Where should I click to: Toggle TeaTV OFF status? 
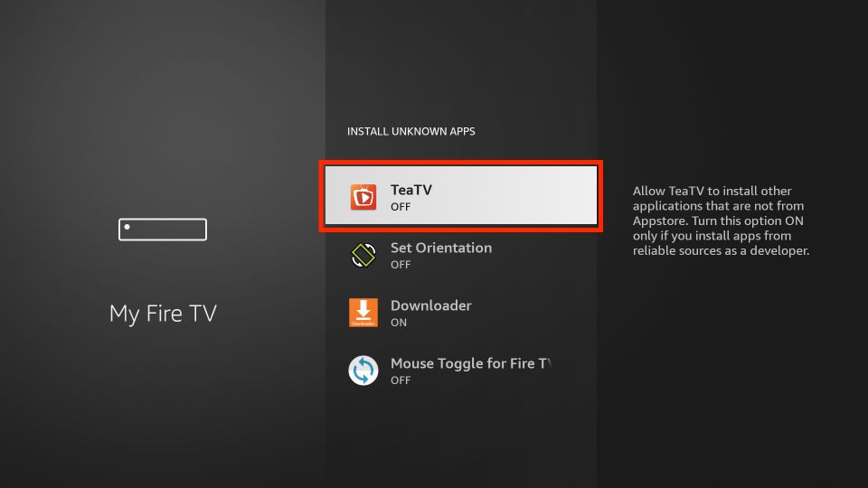click(x=401, y=207)
